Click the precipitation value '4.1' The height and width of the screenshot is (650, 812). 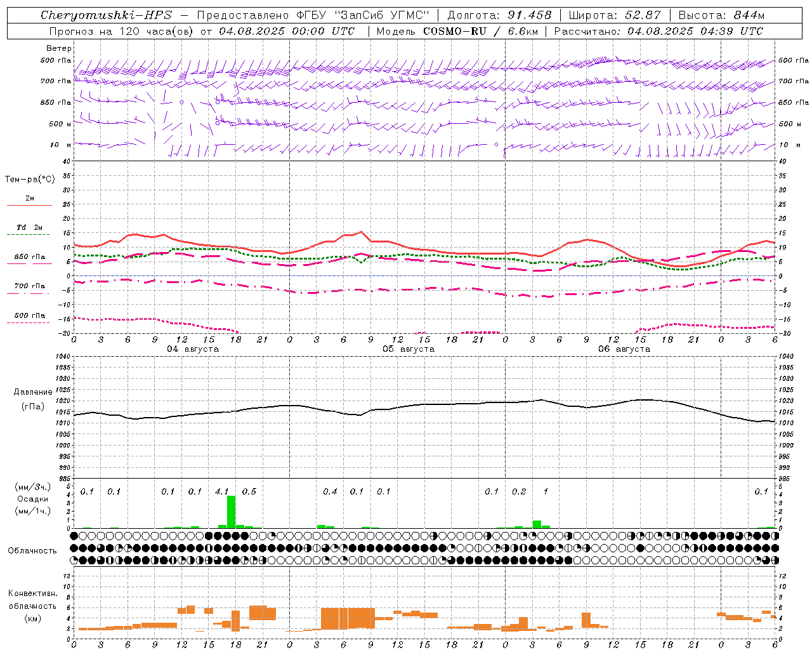click(x=222, y=492)
